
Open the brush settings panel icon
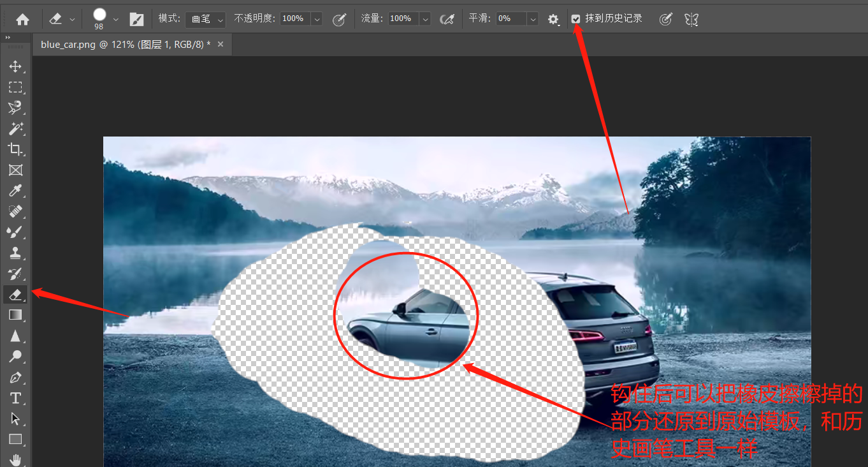[x=136, y=19]
